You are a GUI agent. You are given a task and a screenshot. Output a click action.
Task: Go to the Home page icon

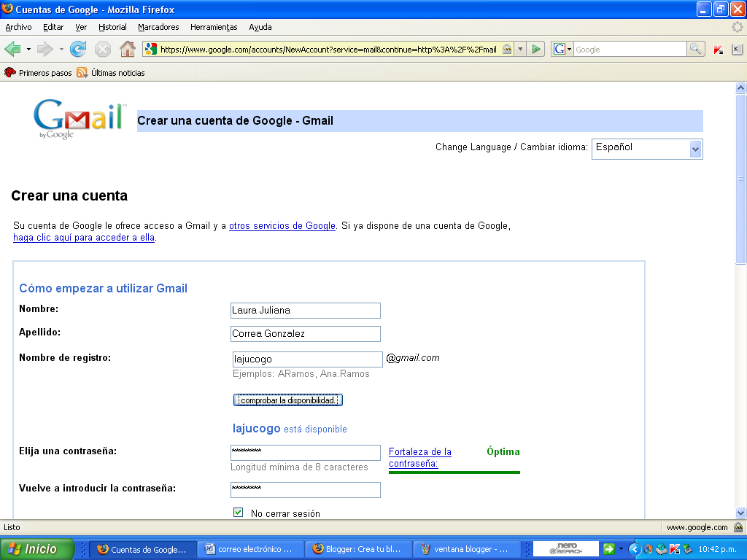128,49
